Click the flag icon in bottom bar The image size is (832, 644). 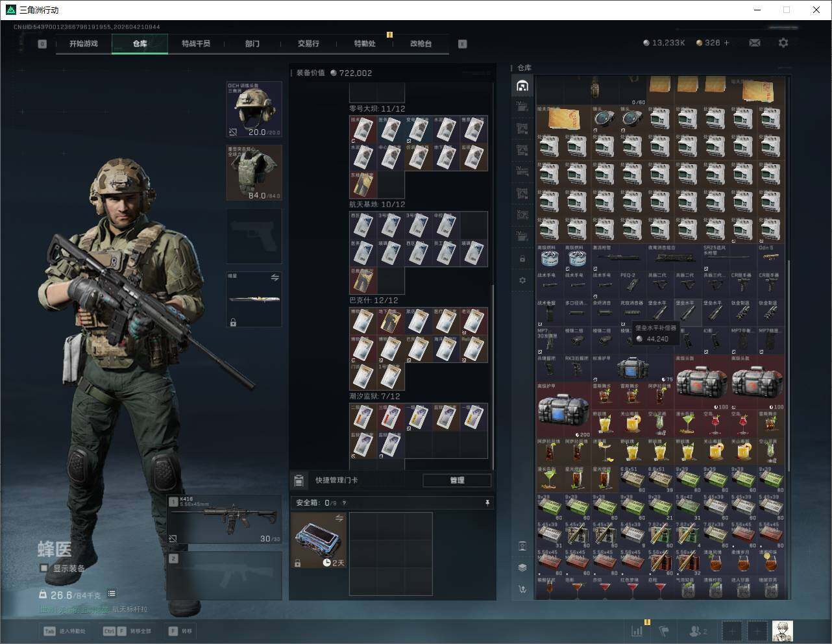point(664,630)
